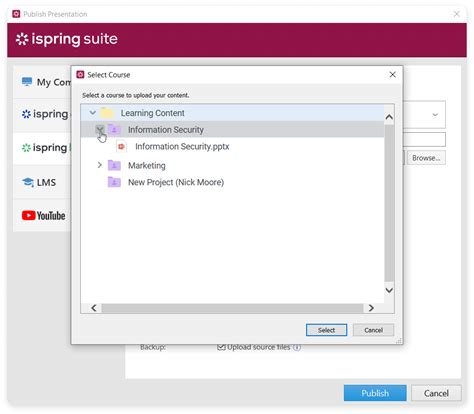Toggle Upload source files checkbox

click(221, 347)
